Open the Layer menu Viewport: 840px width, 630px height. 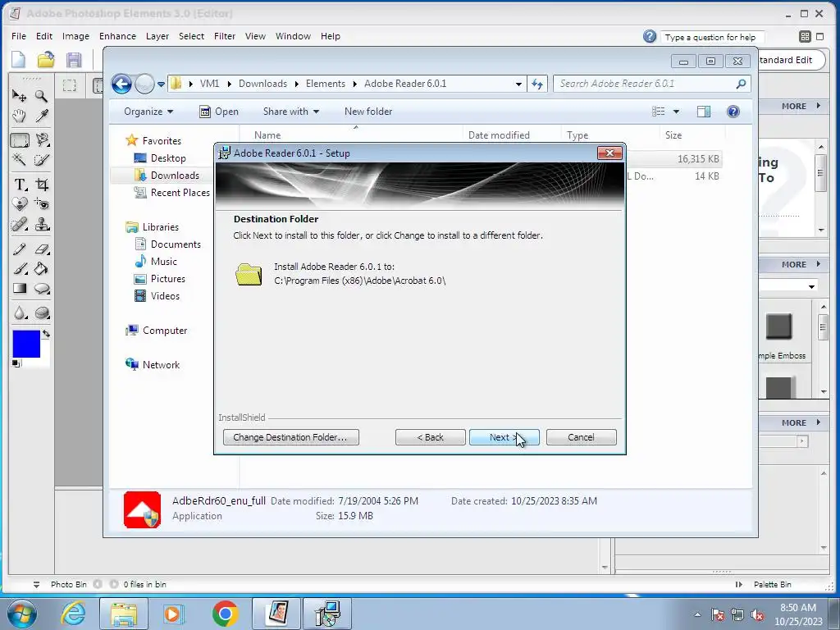pyautogui.click(x=157, y=36)
